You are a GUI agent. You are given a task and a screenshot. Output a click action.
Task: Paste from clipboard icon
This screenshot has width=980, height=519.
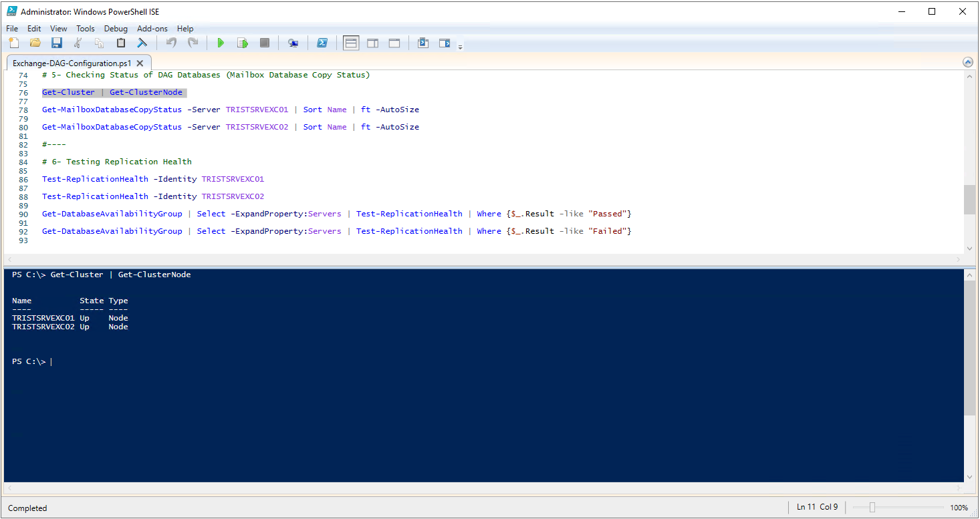pyautogui.click(x=121, y=43)
